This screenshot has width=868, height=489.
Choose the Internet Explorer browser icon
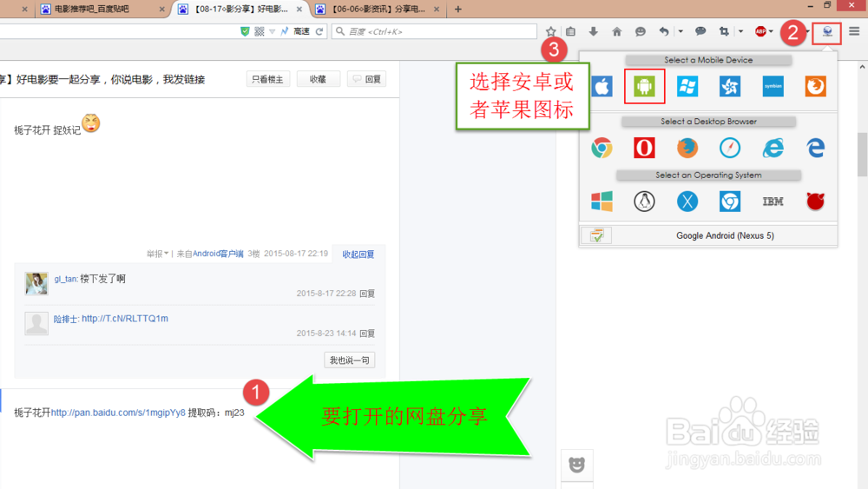pyautogui.click(x=773, y=148)
